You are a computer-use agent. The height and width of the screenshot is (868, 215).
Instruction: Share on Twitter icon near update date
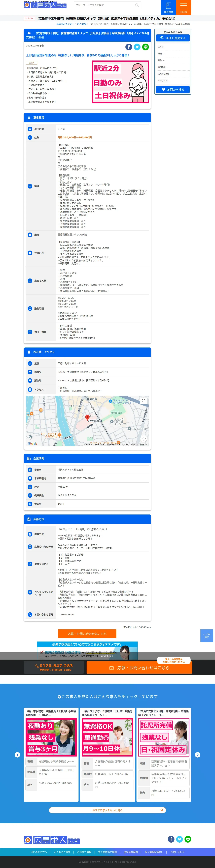point(137,47)
